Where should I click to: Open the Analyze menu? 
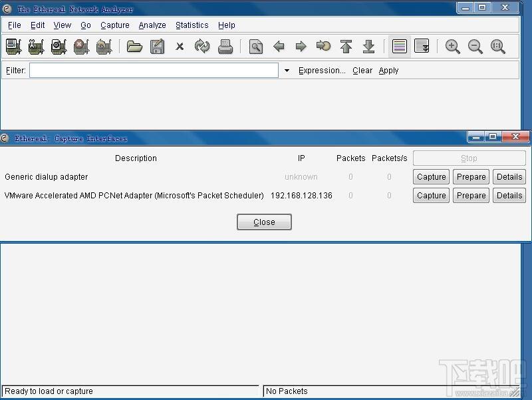(x=152, y=25)
